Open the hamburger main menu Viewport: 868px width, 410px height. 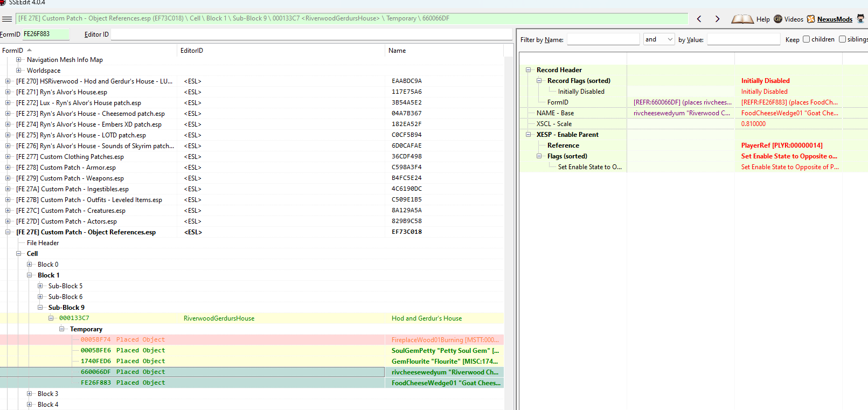click(x=7, y=19)
